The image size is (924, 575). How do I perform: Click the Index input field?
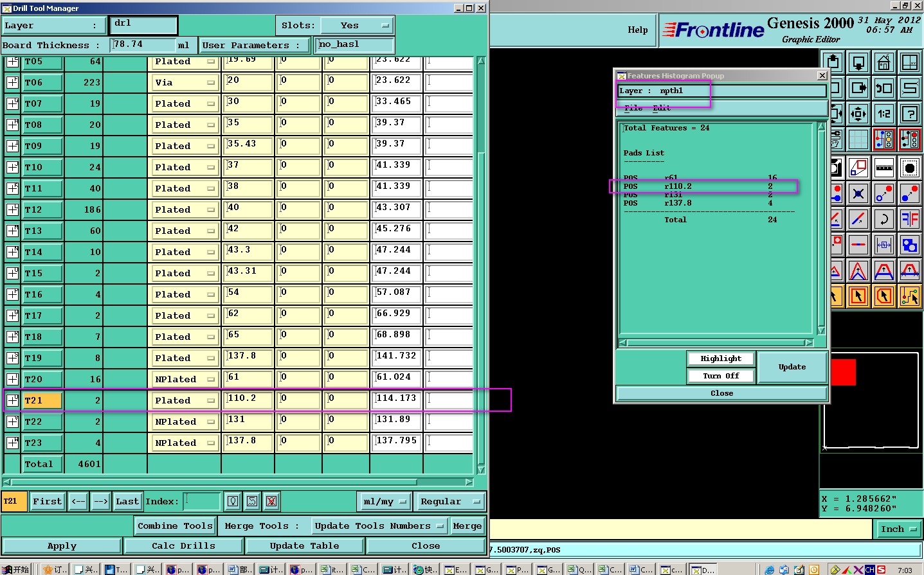(x=202, y=501)
